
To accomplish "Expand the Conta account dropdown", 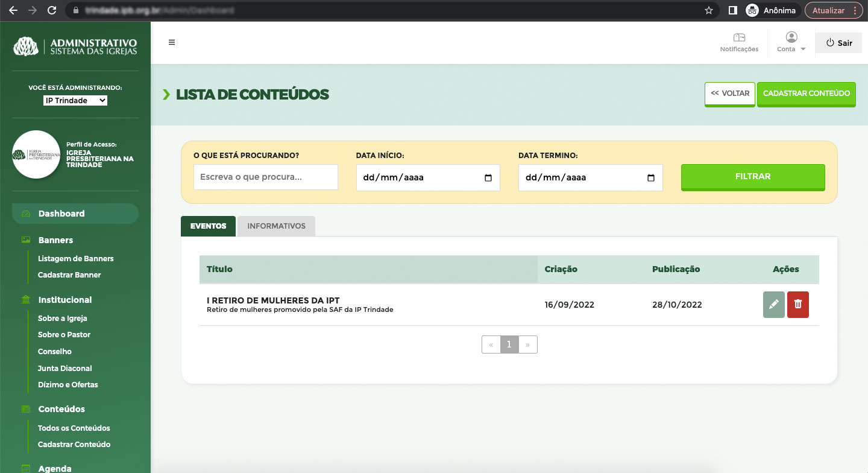I will [791, 42].
